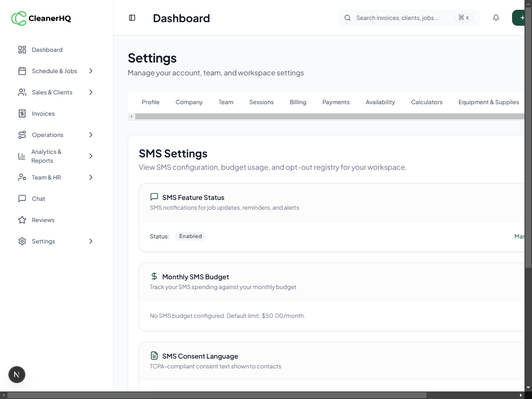Image resolution: width=532 pixels, height=399 pixels.
Task: Expand Analytics & Reports section arrow
Action: [x=91, y=156]
